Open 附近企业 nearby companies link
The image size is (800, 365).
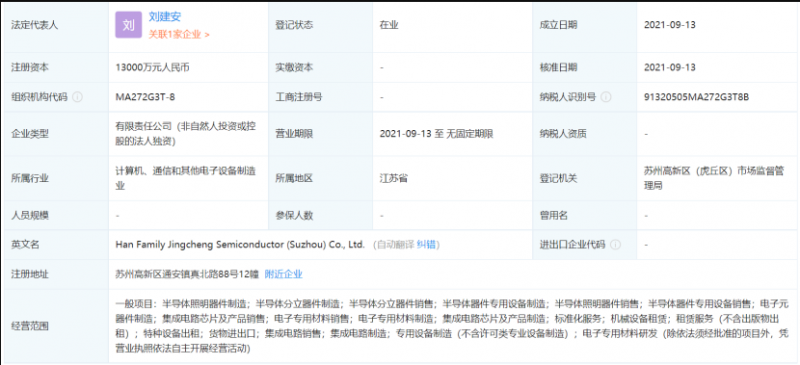[284, 274]
